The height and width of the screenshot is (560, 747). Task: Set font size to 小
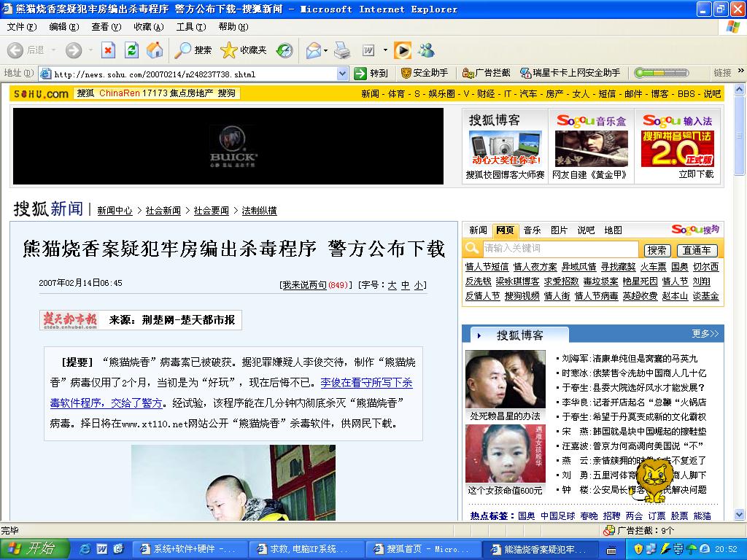(418, 285)
